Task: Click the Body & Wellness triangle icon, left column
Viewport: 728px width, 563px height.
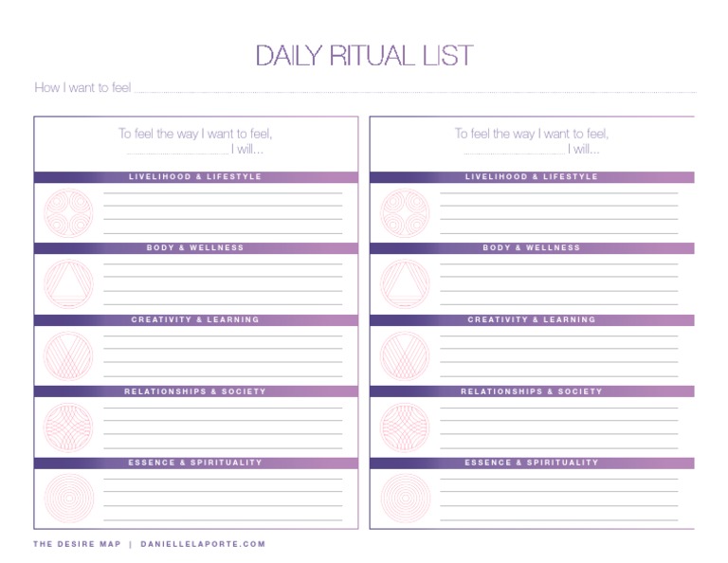Action: 68,284
